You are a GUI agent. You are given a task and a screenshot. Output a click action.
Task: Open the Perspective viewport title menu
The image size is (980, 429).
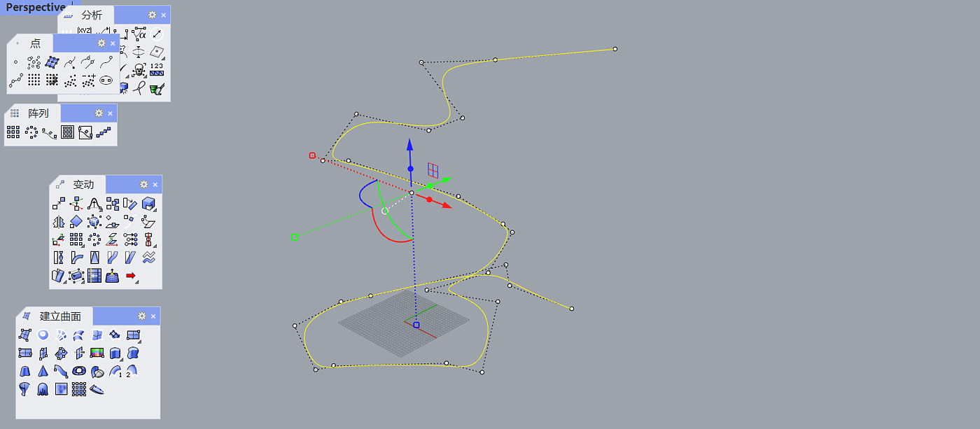tap(36, 7)
